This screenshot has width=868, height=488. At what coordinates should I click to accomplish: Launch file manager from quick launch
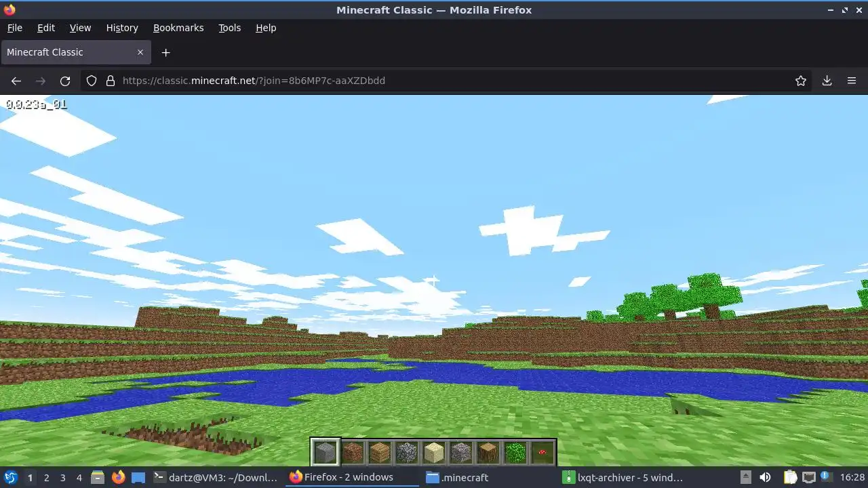[x=98, y=477]
